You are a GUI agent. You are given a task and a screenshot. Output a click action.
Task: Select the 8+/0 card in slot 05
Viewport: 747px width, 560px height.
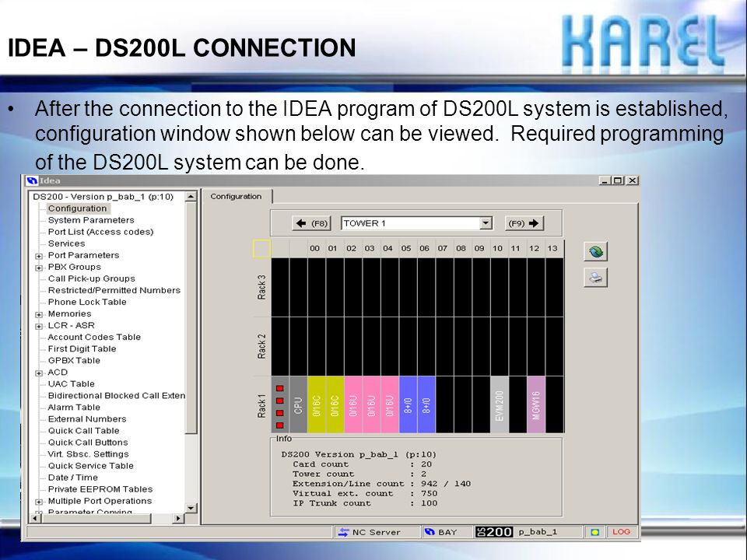point(408,404)
